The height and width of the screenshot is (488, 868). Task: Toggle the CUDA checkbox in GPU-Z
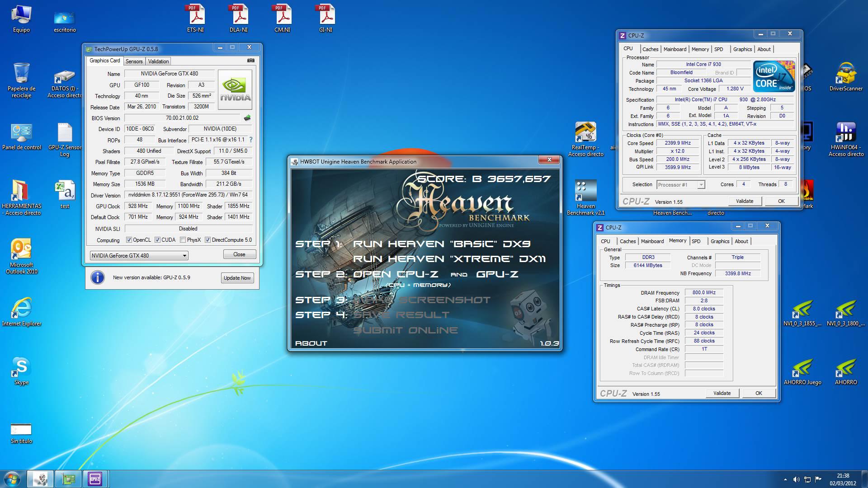157,240
